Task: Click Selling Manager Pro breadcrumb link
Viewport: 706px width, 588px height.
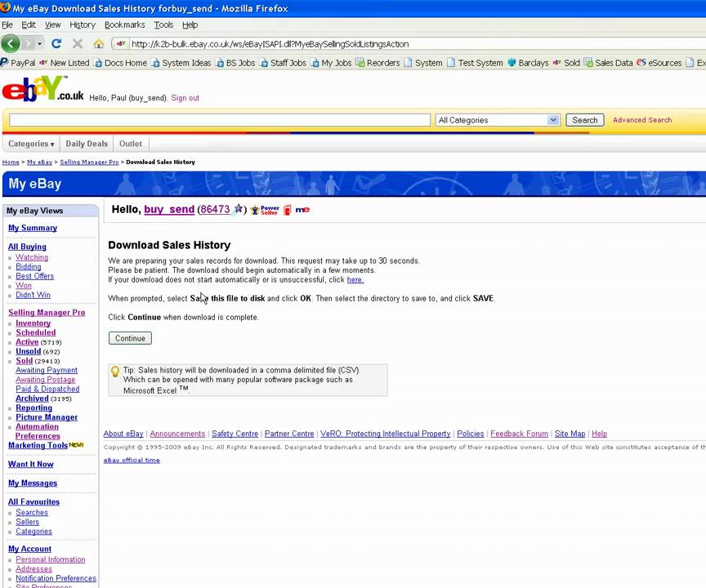Action: (89, 162)
